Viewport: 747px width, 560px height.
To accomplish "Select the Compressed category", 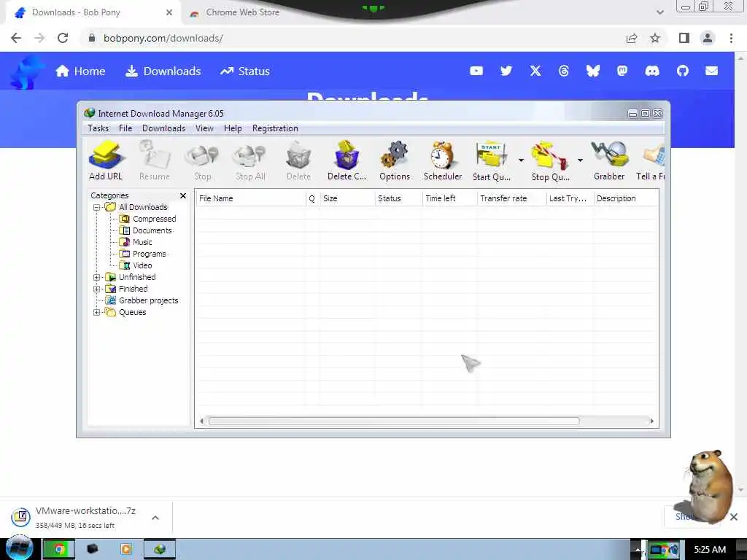I will click(x=147, y=219).
